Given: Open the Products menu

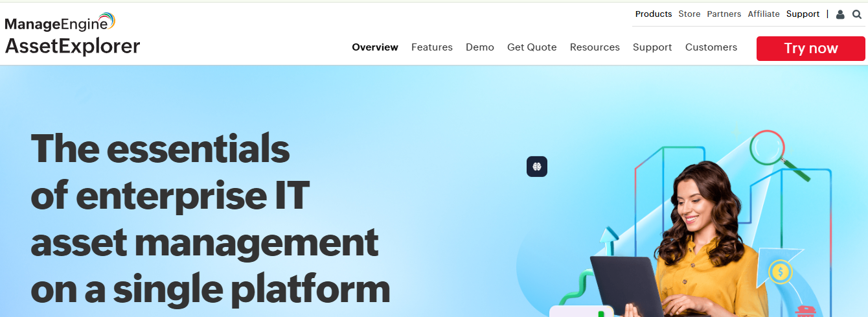Looking at the screenshot, I should click(654, 14).
